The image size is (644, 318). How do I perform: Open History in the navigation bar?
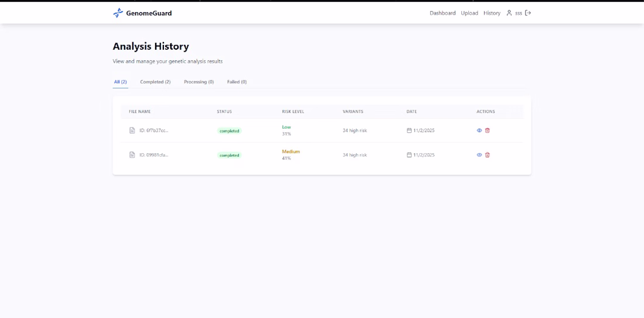click(492, 13)
